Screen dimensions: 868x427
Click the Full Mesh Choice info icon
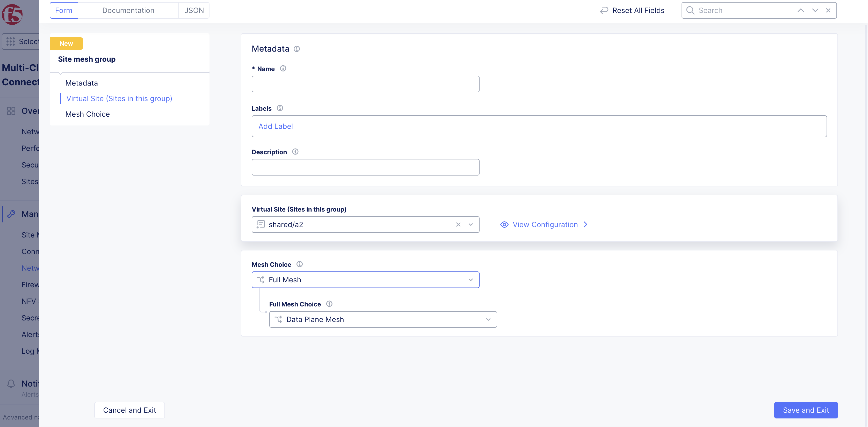click(329, 304)
